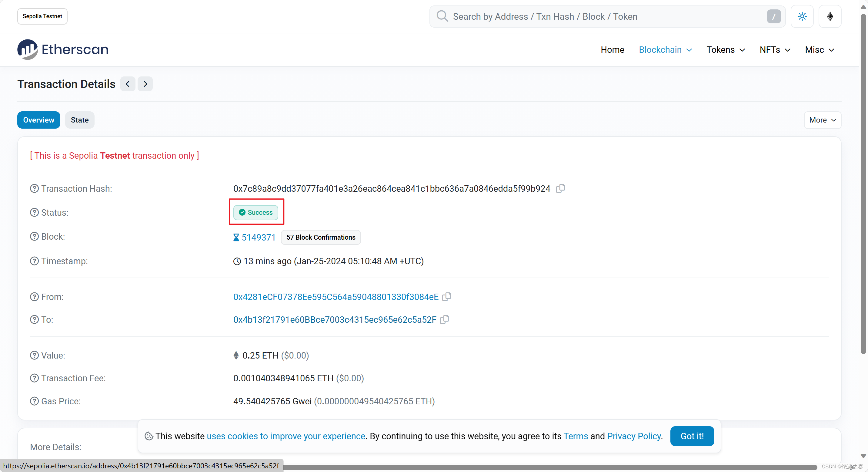Click the help icon next to Transaction Fee

pos(34,378)
